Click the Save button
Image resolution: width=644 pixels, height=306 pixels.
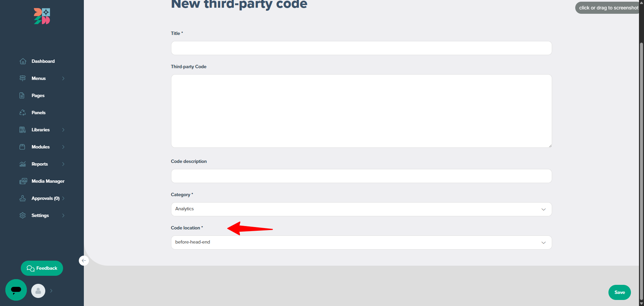click(x=619, y=292)
